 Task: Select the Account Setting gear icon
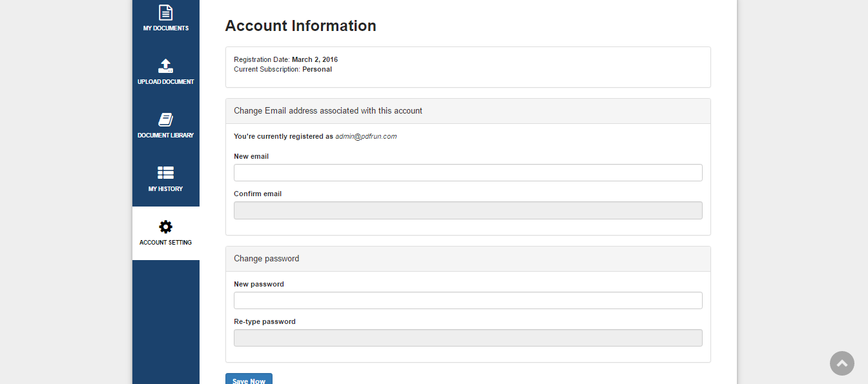point(166,227)
